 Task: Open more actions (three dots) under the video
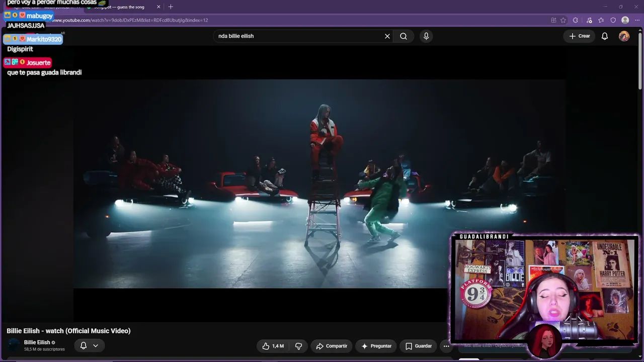pos(446,346)
